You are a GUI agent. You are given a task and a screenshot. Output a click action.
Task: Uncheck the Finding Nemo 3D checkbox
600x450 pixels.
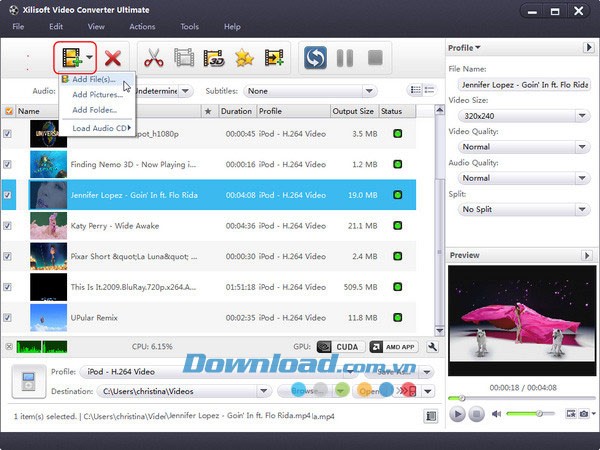click(x=7, y=165)
